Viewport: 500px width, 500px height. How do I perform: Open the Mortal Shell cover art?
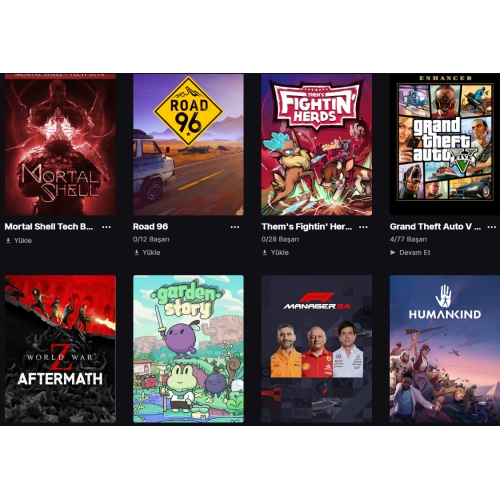click(x=60, y=144)
